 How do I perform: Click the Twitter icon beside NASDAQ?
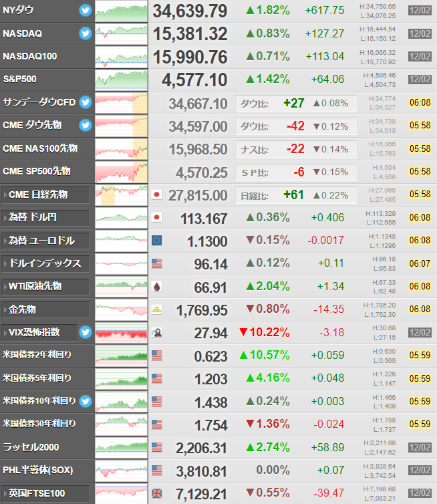pyautogui.click(x=86, y=33)
